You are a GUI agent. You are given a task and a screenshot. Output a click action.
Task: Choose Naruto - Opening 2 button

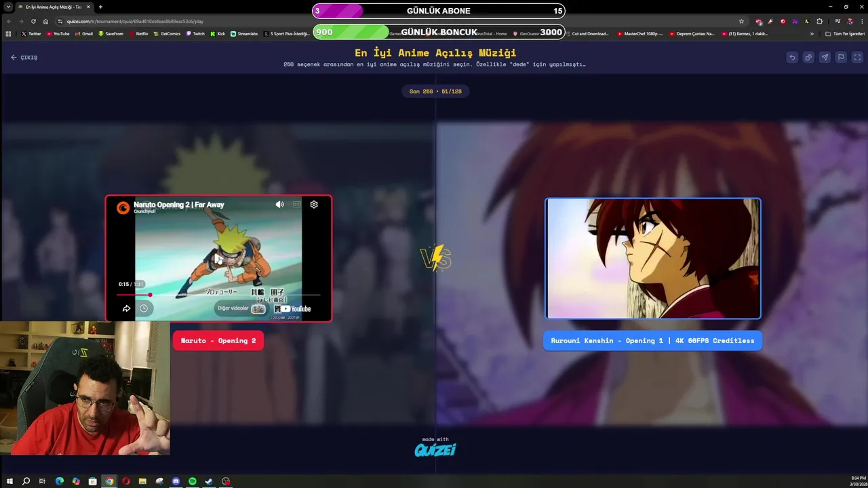(x=218, y=341)
